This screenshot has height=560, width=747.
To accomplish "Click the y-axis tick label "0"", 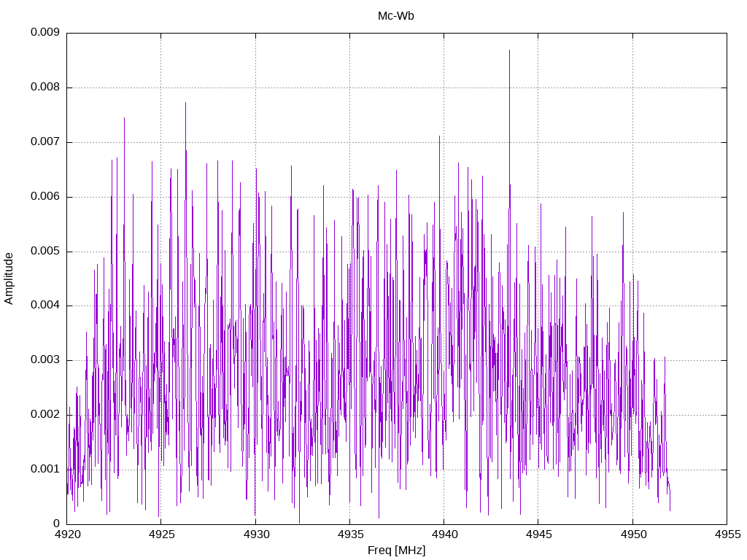I will (57, 524).
